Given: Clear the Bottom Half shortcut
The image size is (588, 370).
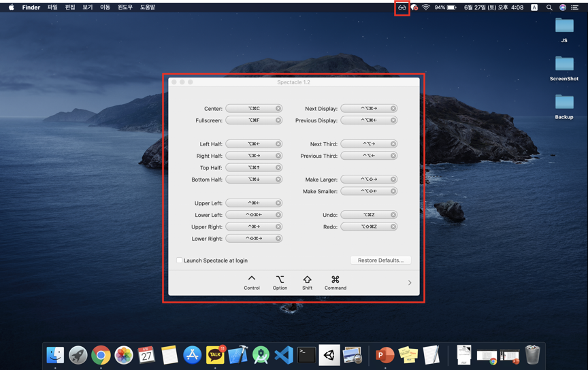Looking at the screenshot, I should point(278,179).
